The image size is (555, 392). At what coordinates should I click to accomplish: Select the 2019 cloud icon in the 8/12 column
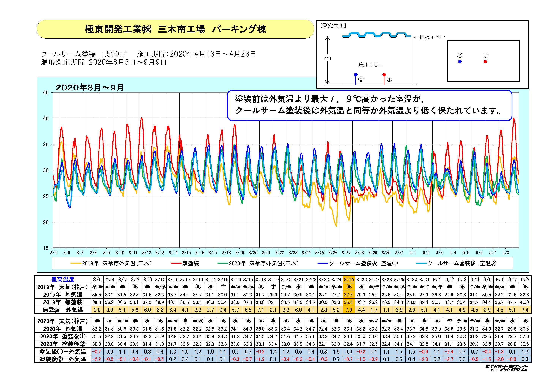185,287
